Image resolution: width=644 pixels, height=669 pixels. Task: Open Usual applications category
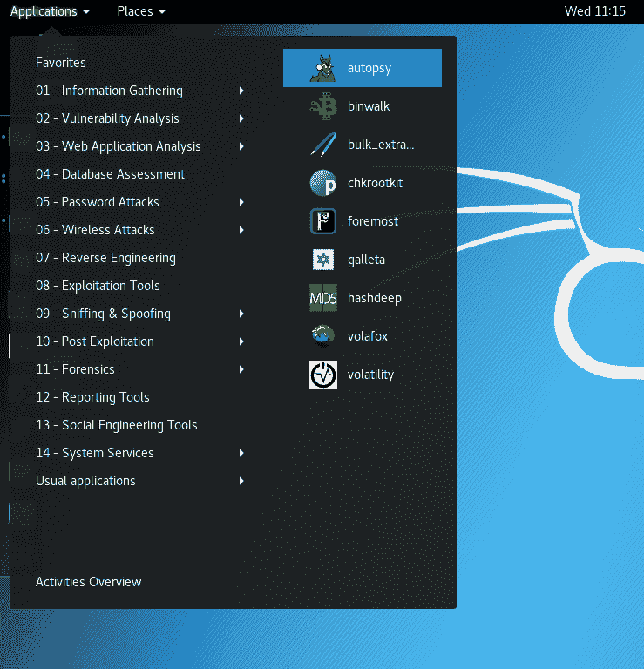(x=85, y=481)
